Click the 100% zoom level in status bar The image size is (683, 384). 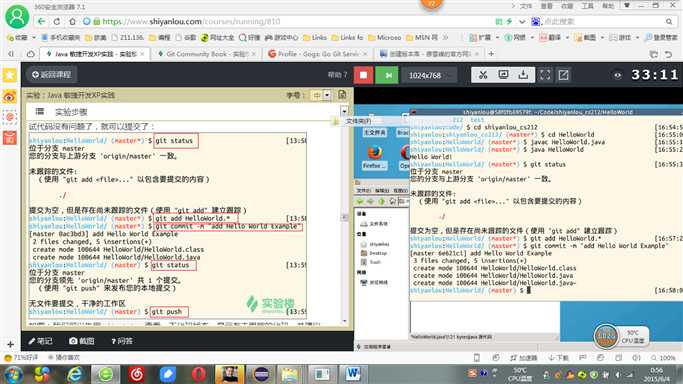(x=663, y=358)
